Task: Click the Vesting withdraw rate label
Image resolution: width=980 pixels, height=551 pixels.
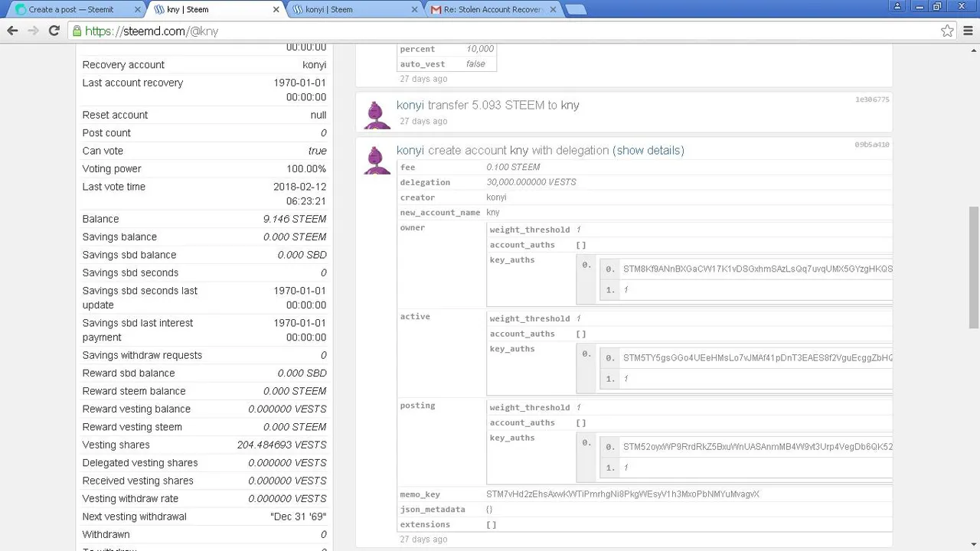Action: pyautogui.click(x=131, y=499)
